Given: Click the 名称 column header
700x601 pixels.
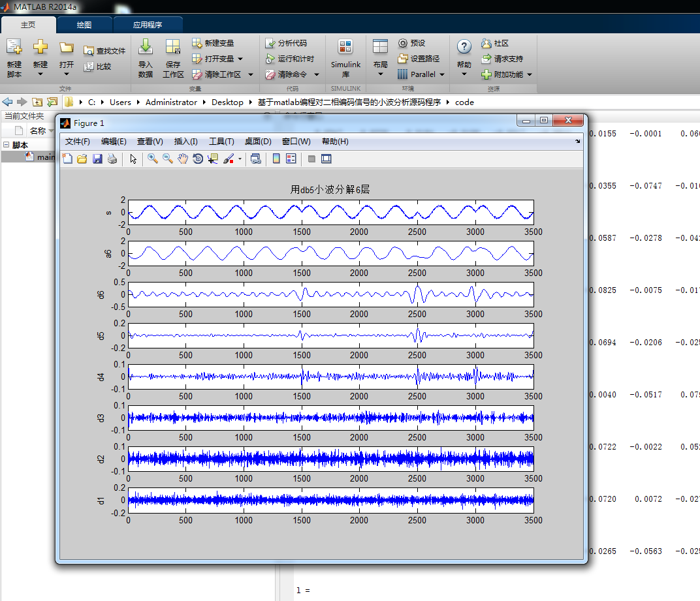Looking at the screenshot, I should click(37, 131).
